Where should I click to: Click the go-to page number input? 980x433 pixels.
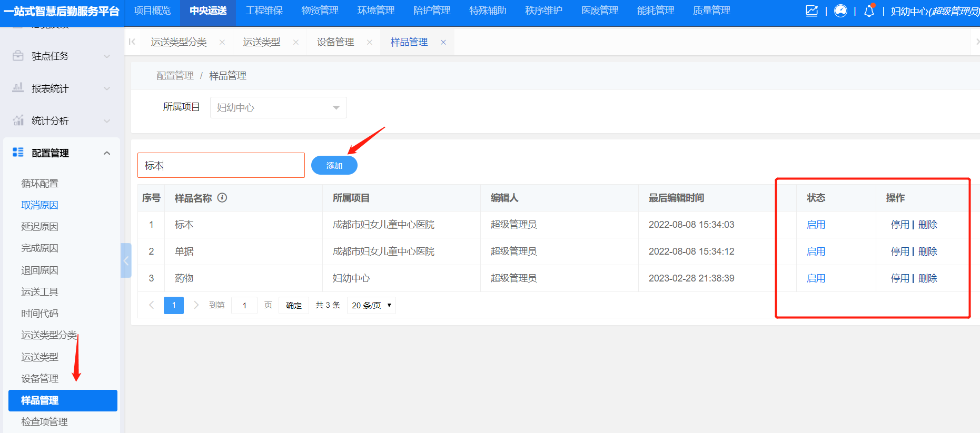click(244, 305)
